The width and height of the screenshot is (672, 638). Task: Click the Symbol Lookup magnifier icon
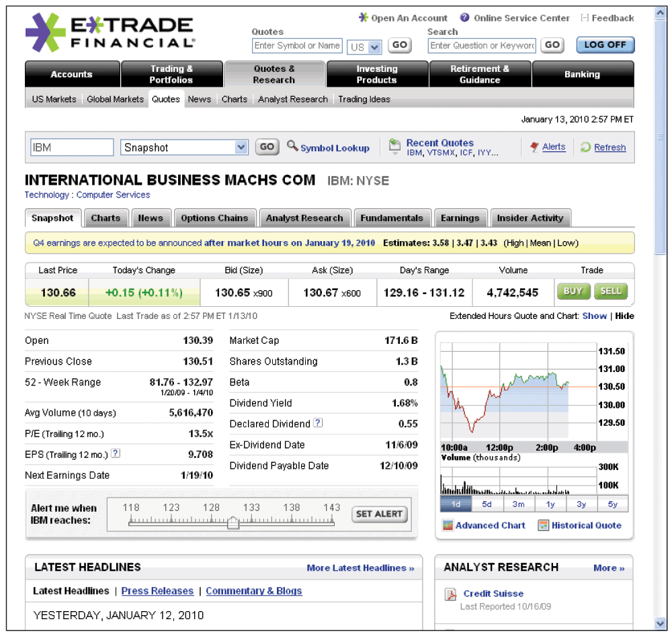click(x=292, y=146)
